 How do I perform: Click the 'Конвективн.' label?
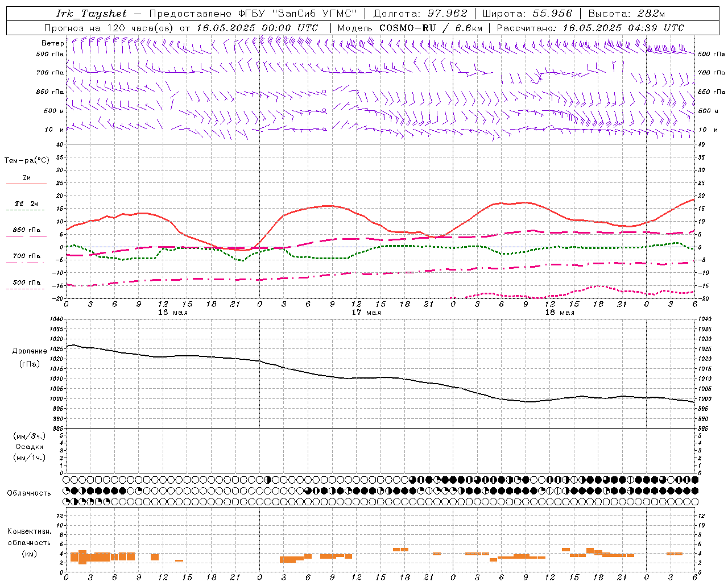click(x=30, y=531)
